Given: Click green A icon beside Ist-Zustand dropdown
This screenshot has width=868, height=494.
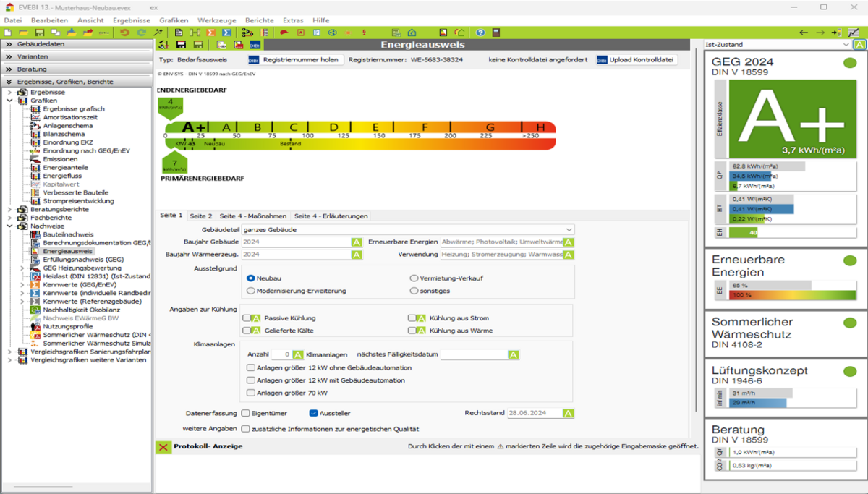Looking at the screenshot, I should [x=859, y=45].
